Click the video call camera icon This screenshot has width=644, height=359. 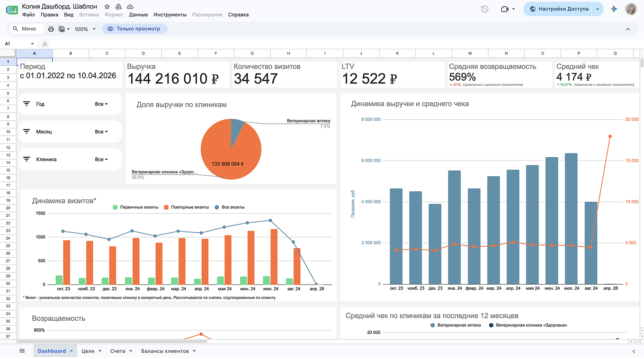coord(505,9)
